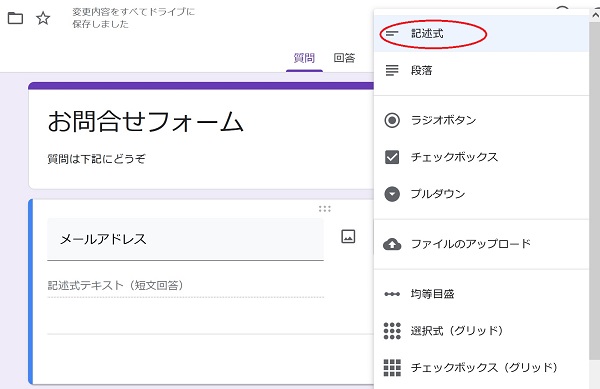
Task: Click the チェックボックス checkmark icon
Action: tap(392, 157)
